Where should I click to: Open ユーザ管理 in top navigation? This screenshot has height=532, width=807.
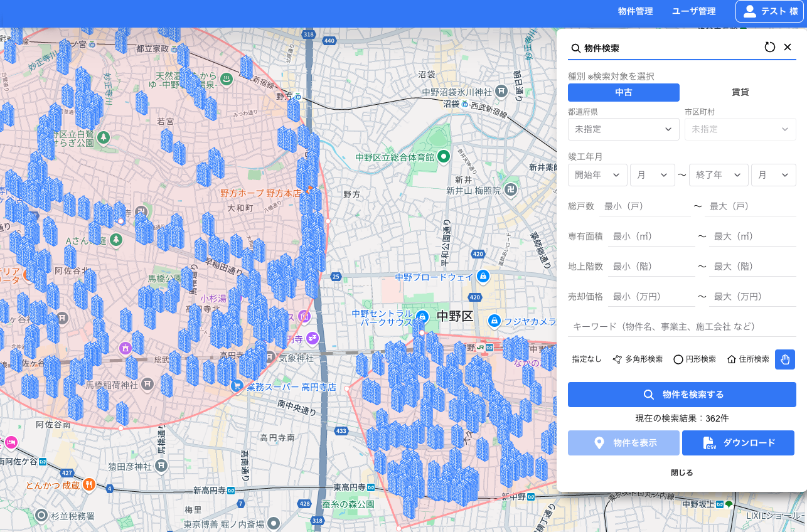(x=693, y=11)
